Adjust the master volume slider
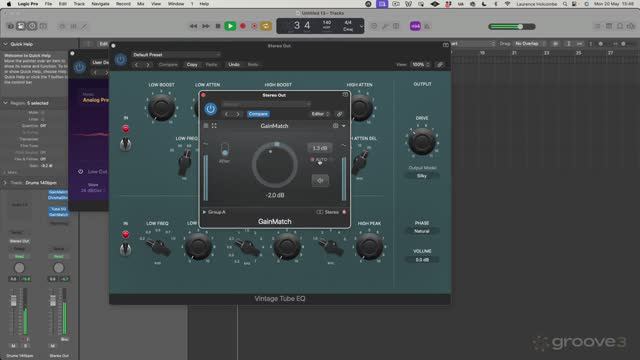Viewport: 640px width, 360px height. [512, 27]
